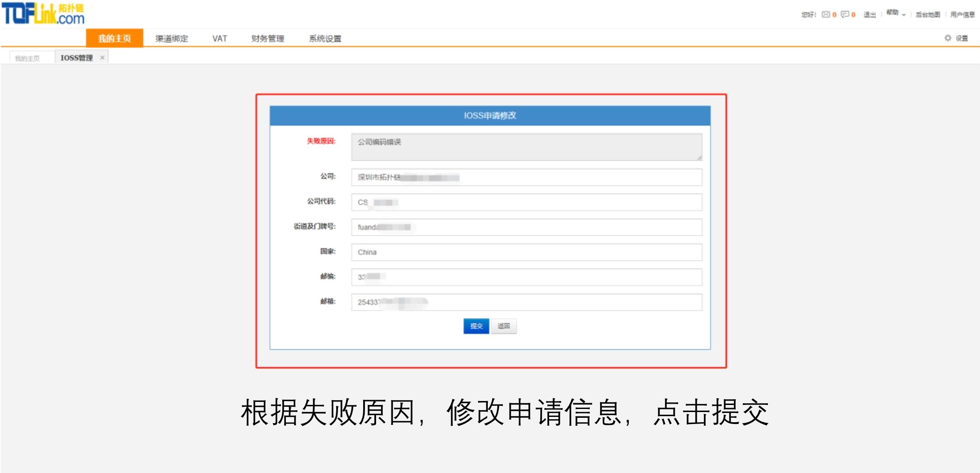Click the settings gear icon

pyautogui.click(x=947, y=38)
